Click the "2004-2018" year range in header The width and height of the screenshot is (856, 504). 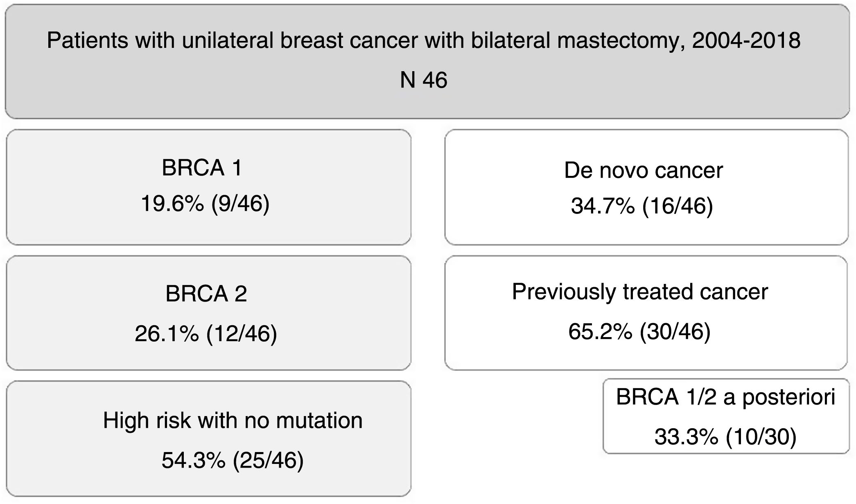click(746, 40)
